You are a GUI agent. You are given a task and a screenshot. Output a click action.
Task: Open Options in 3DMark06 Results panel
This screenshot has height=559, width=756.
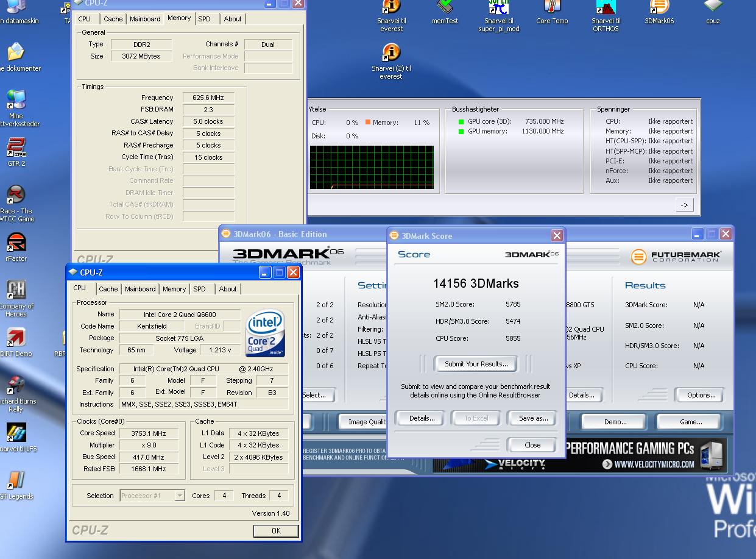(x=701, y=395)
